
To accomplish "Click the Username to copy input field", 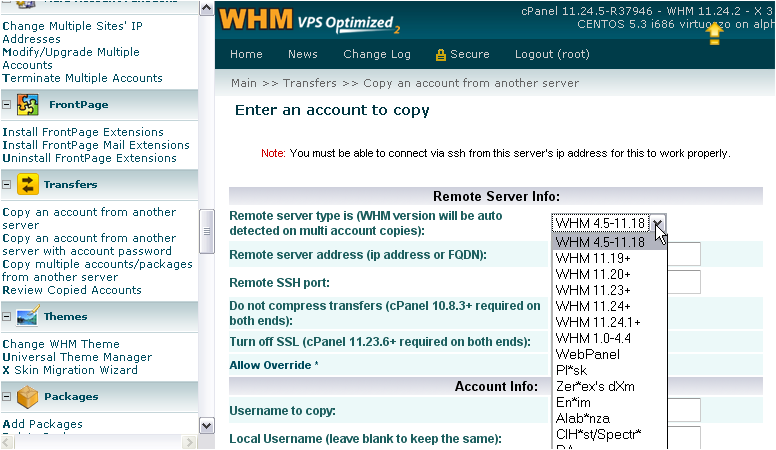I will pos(683,410).
